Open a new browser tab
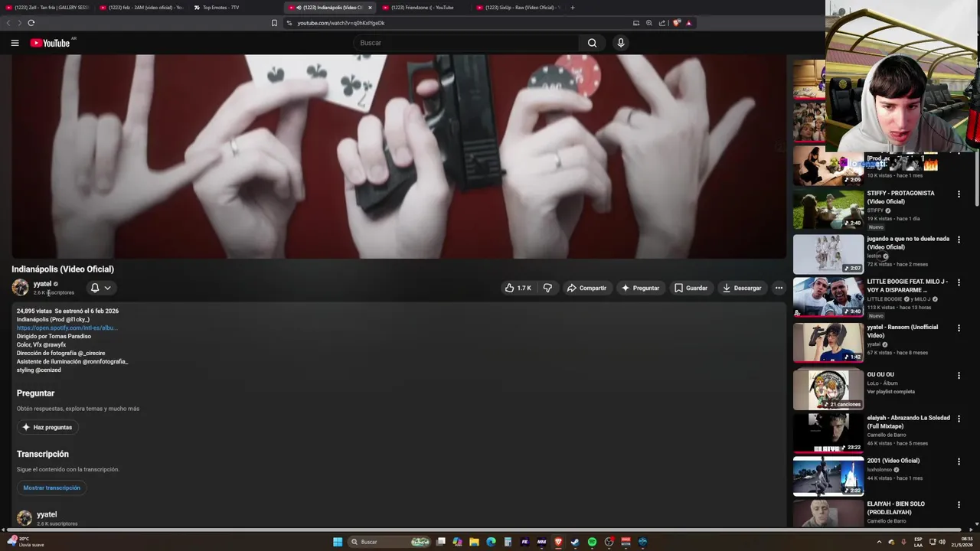The image size is (980, 551). pyautogui.click(x=573, y=8)
